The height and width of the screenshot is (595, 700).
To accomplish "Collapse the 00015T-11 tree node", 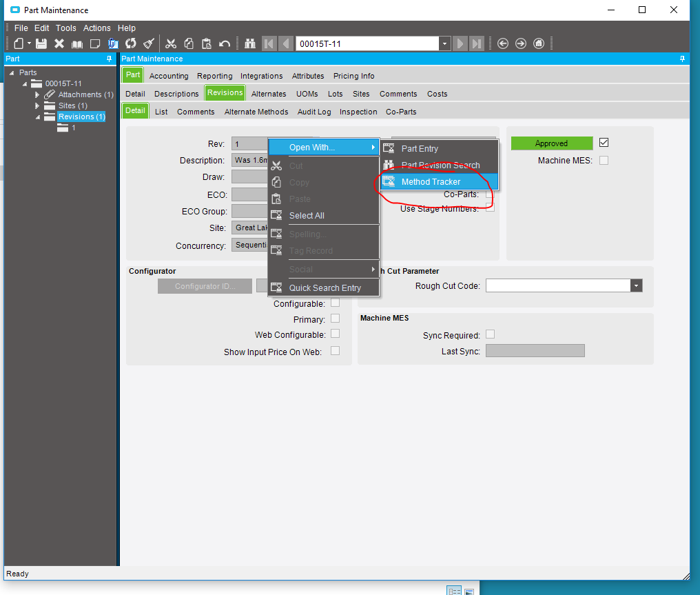I will [25, 84].
